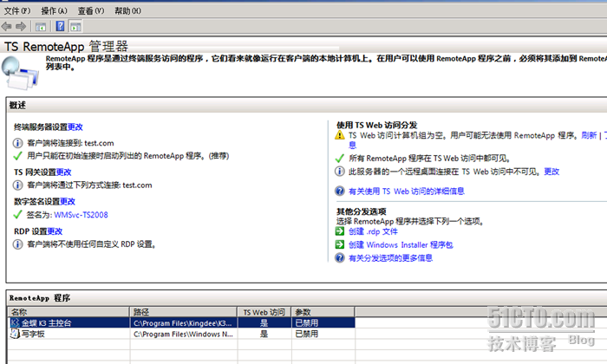This screenshot has height=364, width=607.
Task: Click green check beside 签名为
Action: tap(17, 215)
